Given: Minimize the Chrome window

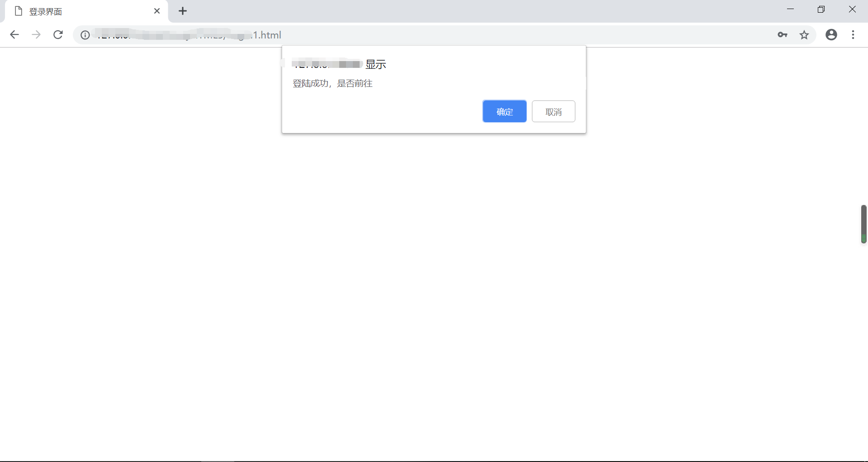Looking at the screenshot, I should point(790,9).
